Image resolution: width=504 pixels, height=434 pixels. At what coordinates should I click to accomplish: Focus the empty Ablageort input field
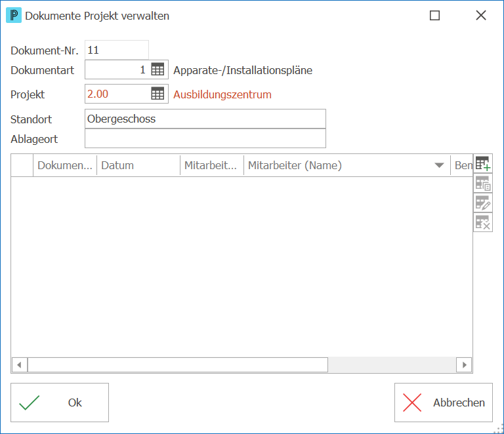pyautogui.click(x=205, y=138)
